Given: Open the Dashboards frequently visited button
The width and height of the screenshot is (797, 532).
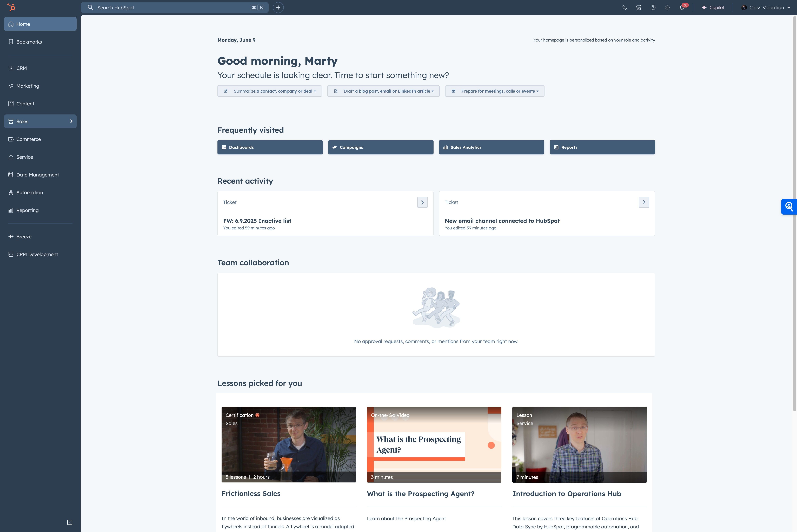Looking at the screenshot, I should click(x=270, y=147).
